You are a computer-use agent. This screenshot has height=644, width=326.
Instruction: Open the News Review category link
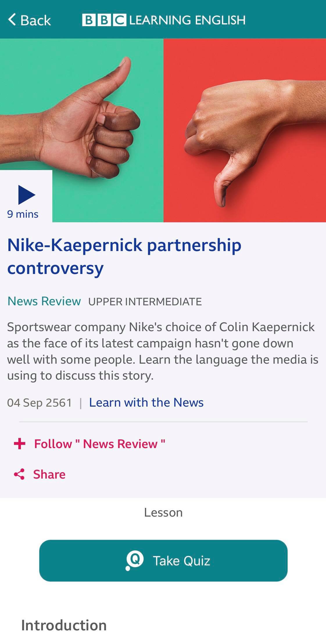(44, 301)
